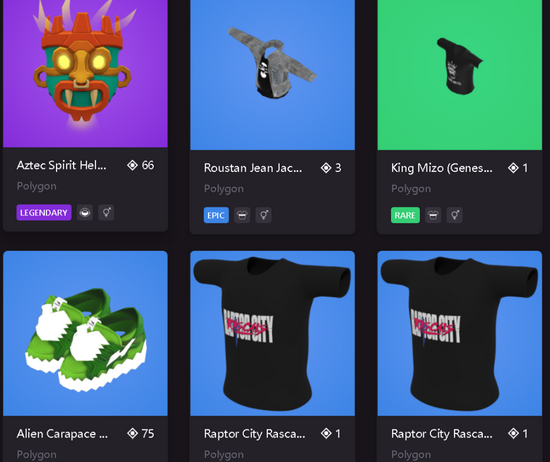The image size is (550, 462).
Task: Click the price diamond icon beside 66
Action: click(133, 165)
